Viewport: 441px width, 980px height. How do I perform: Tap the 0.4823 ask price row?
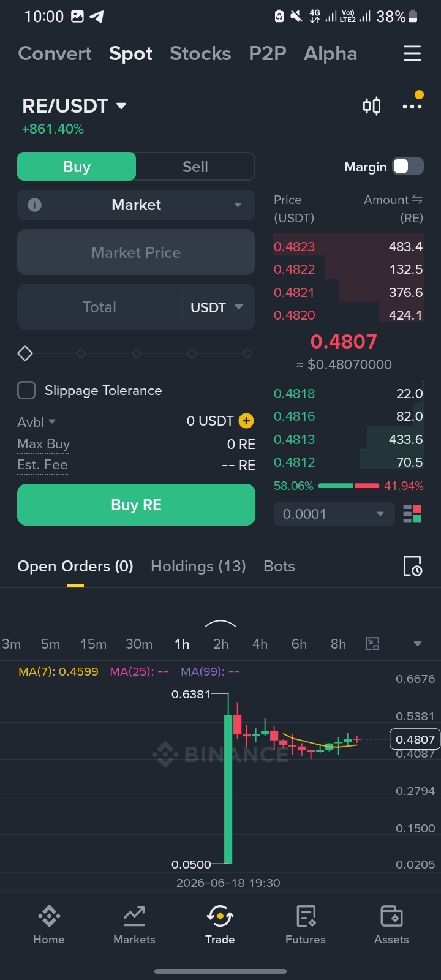pos(349,246)
